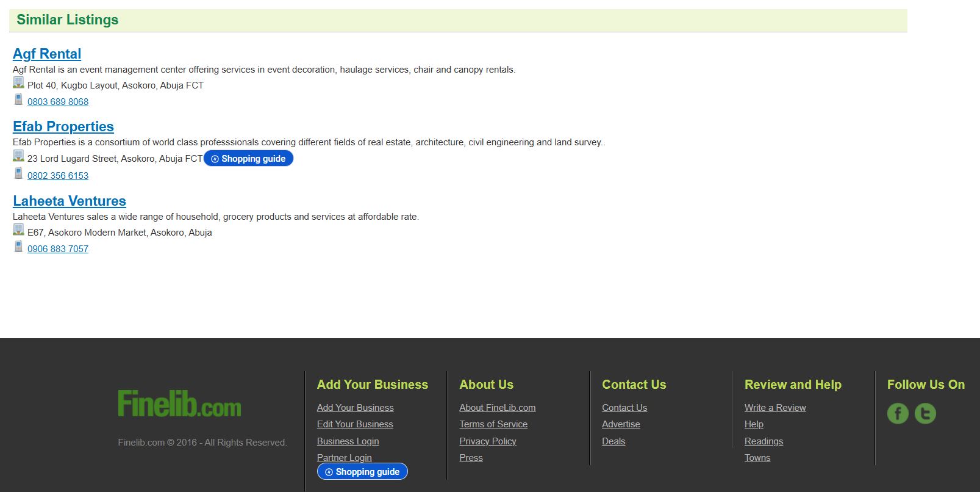
Task: Open the Edit Your Business link
Action: pos(355,424)
